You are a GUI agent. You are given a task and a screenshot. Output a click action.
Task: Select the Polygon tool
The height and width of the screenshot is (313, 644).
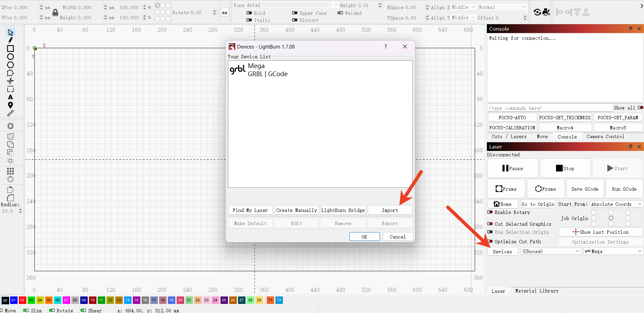coord(10,65)
